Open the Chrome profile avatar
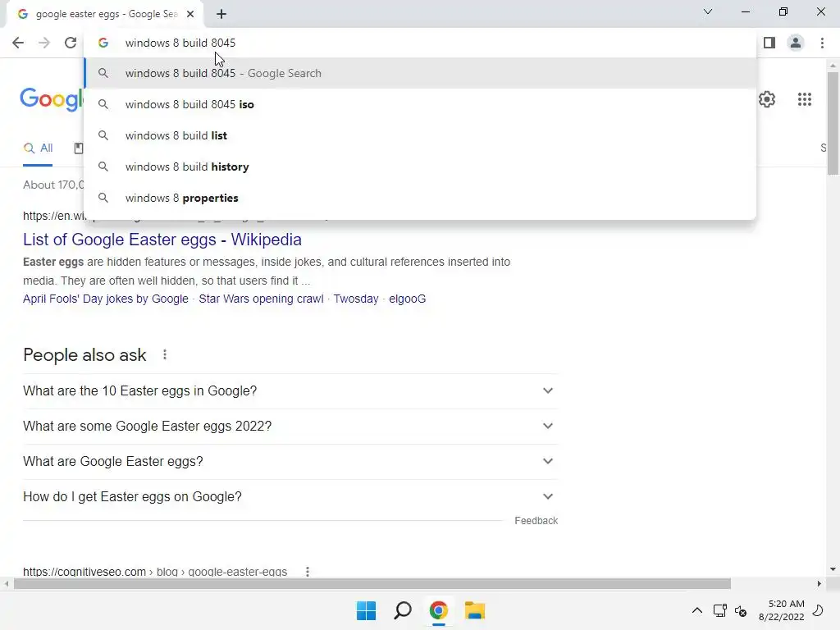Screen dimensions: 840x630 pos(796,43)
